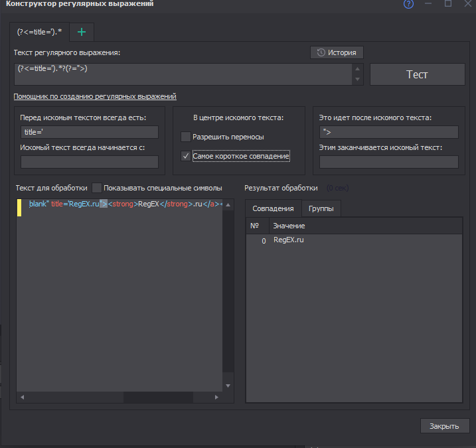Click the help question mark icon

(408, 4)
